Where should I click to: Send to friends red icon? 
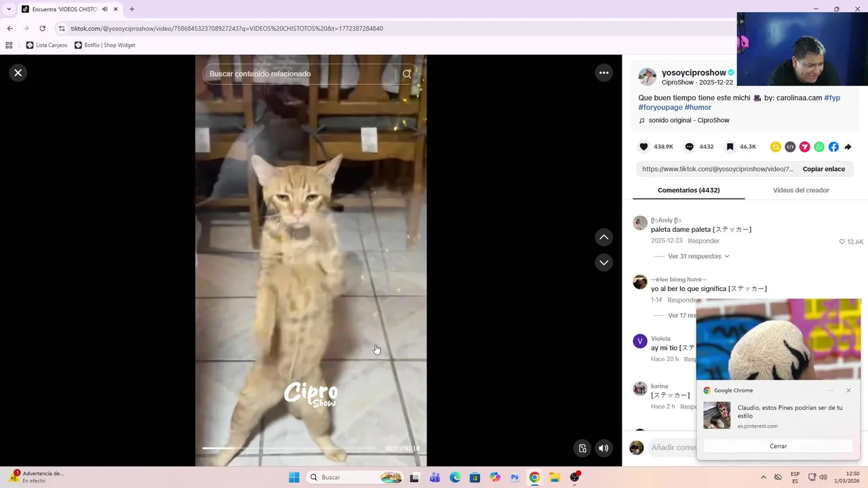point(804,146)
